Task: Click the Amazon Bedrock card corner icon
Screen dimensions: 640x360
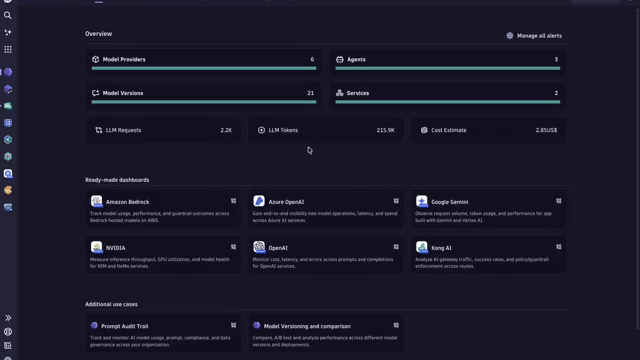Action: coord(233,201)
